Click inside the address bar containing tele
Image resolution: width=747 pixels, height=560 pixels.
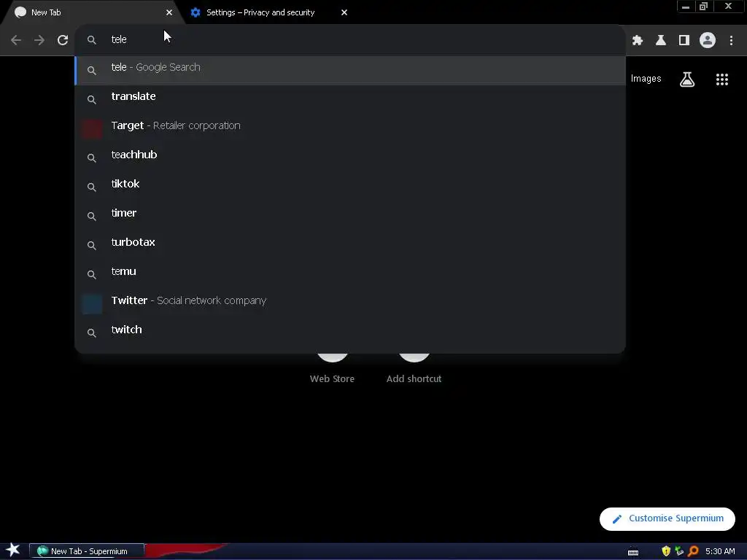[350, 39]
